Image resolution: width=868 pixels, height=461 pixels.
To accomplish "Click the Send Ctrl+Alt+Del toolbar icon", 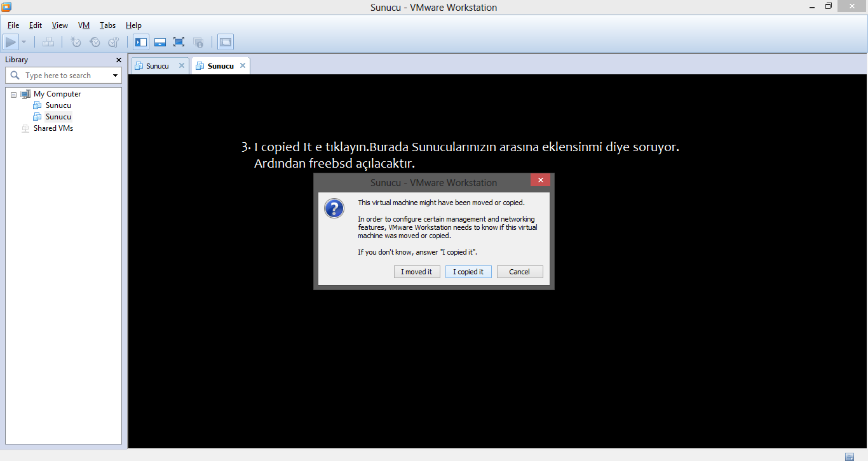I will [x=48, y=43].
